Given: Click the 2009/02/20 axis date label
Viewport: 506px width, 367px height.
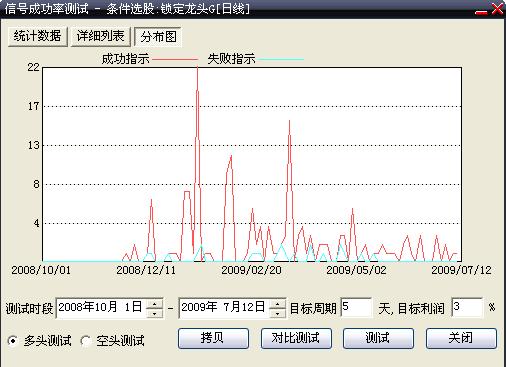Looking at the screenshot, I should click(x=251, y=270).
